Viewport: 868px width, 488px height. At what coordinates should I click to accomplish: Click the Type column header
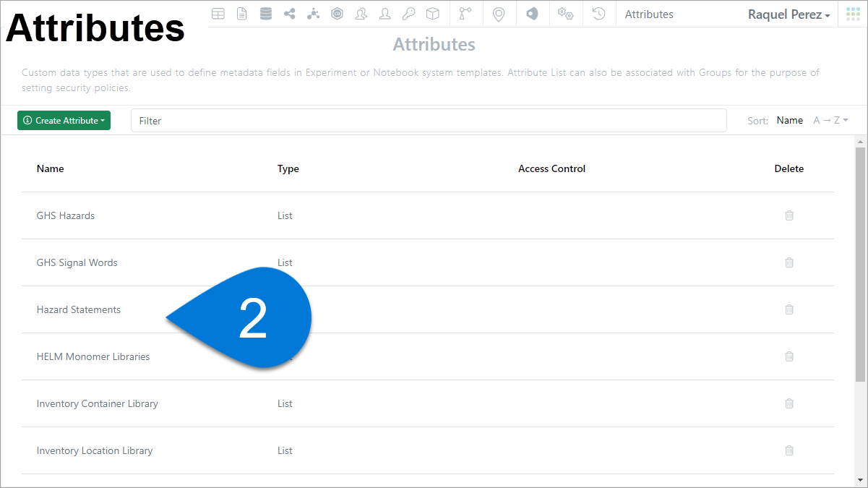pyautogui.click(x=288, y=168)
